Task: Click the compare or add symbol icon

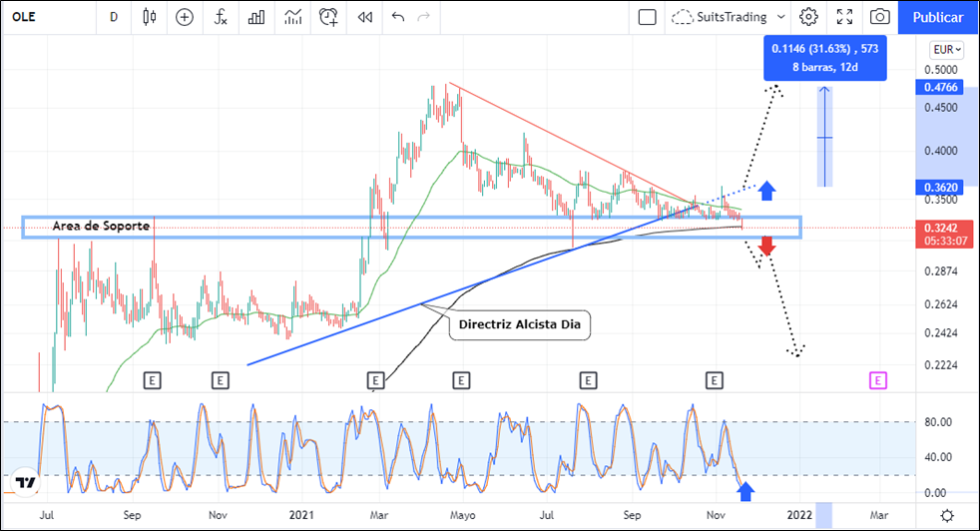Action: [185, 17]
